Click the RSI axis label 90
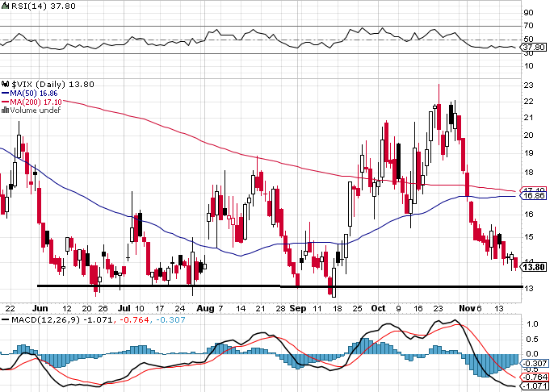This screenshot has width=554, height=392. pos(529,13)
